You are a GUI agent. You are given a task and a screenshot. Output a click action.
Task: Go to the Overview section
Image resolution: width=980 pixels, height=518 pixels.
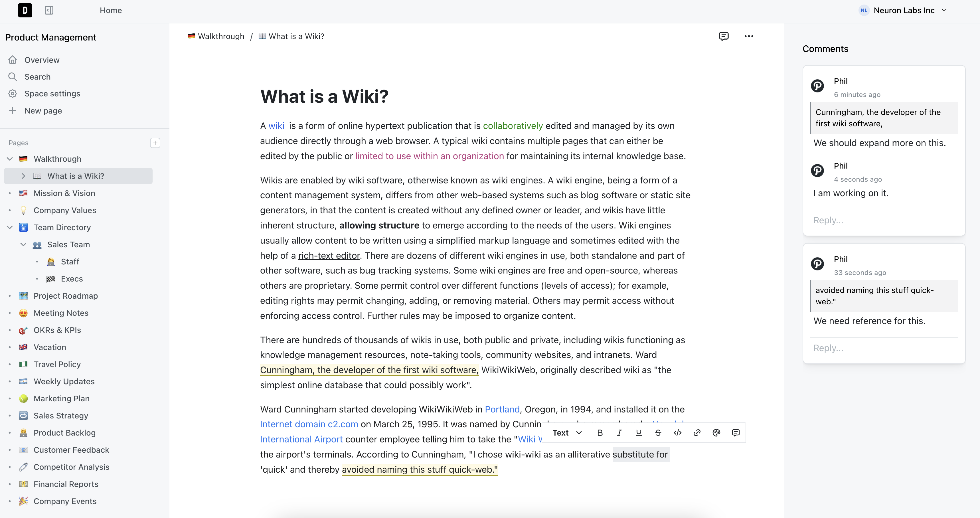42,60
